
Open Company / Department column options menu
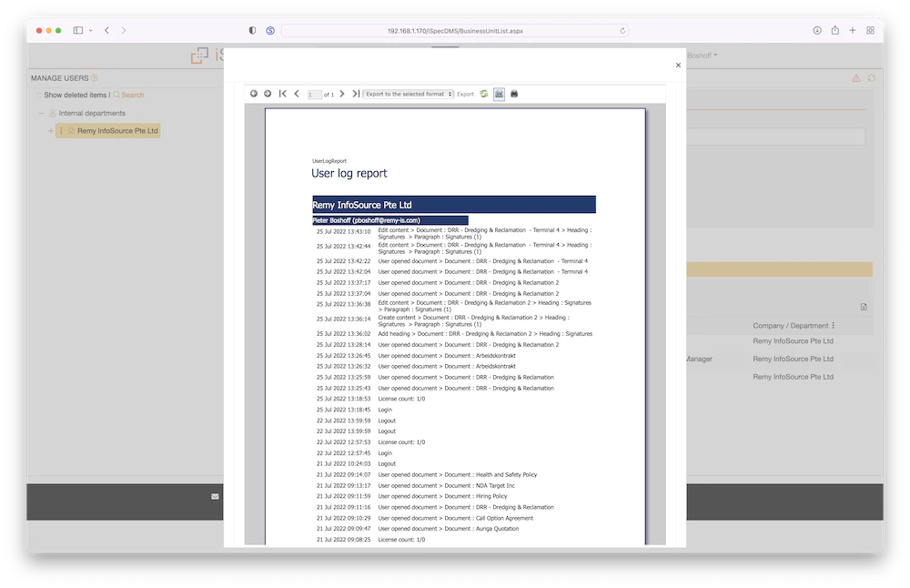point(833,326)
